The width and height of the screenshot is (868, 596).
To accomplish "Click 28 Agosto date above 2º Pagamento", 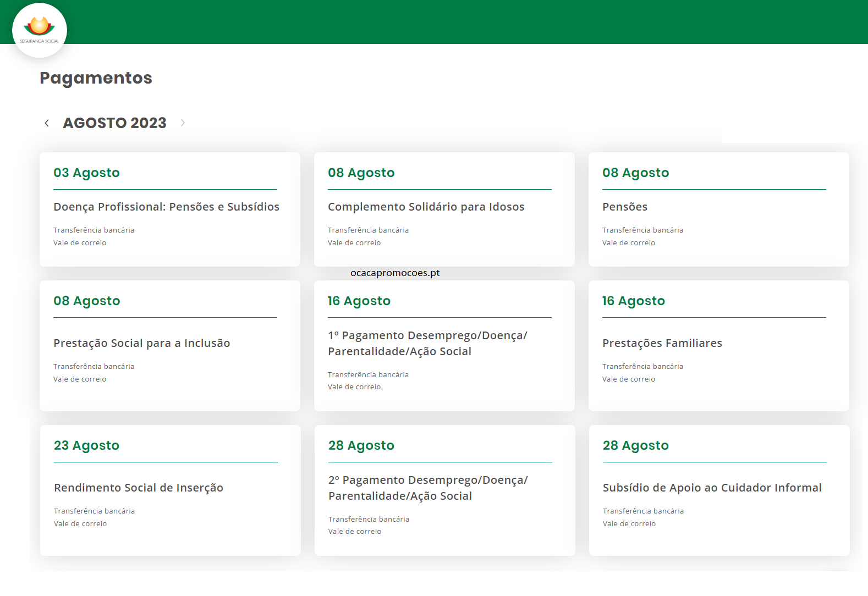I will pyautogui.click(x=361, y=445).
